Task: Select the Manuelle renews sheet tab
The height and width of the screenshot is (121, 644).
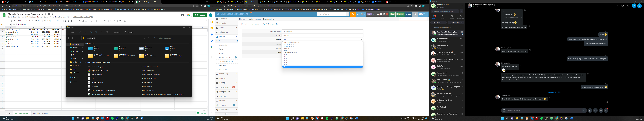Action: [22, 113]
